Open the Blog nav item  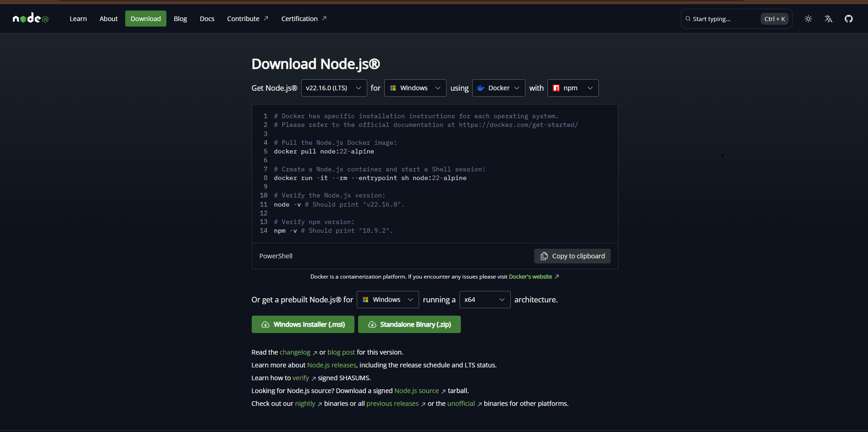pos(180,19)
